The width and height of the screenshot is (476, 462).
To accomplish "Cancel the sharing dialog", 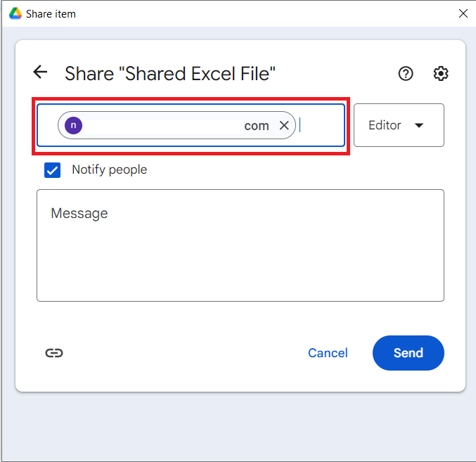I will [x=328, y=353].
